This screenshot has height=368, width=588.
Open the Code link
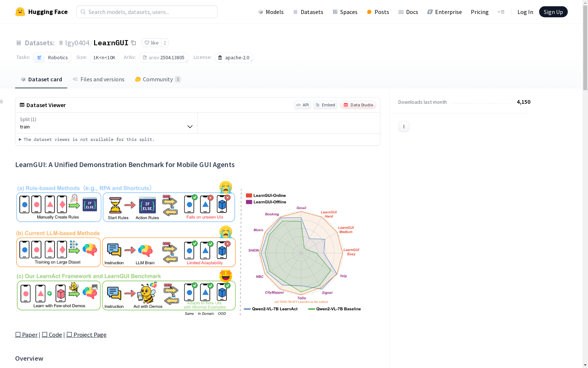coord(52,335)
